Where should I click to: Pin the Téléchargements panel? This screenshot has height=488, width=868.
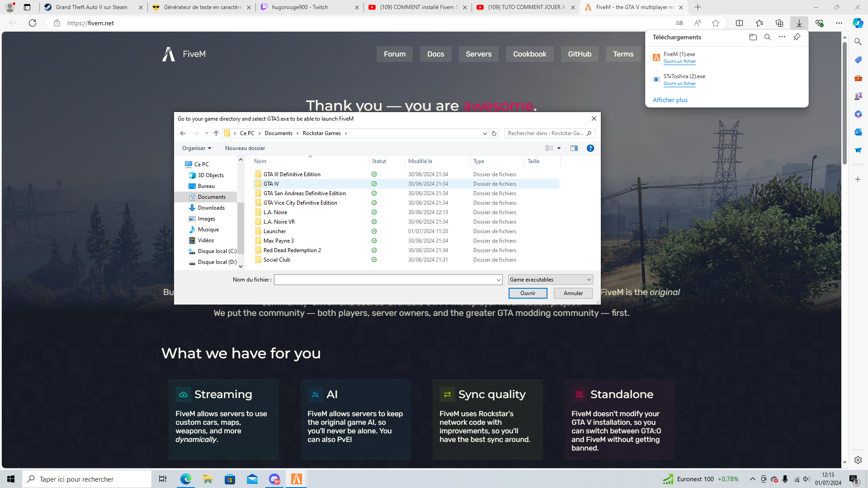(x=797, y=37)
